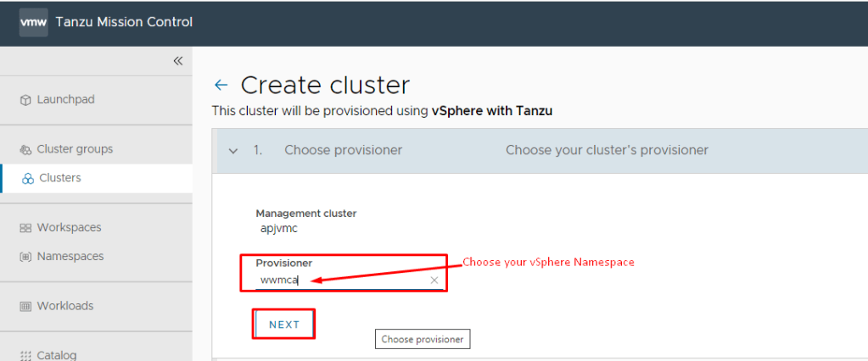Click the Workloads icon in sidebar
868x361 pixels.
point(25,306)
